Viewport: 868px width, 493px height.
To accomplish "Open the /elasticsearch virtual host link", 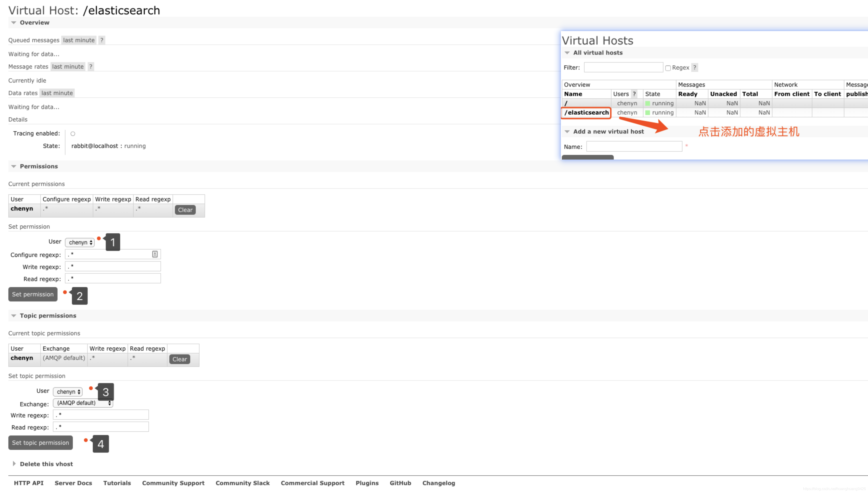I will [x=587, y=112].
